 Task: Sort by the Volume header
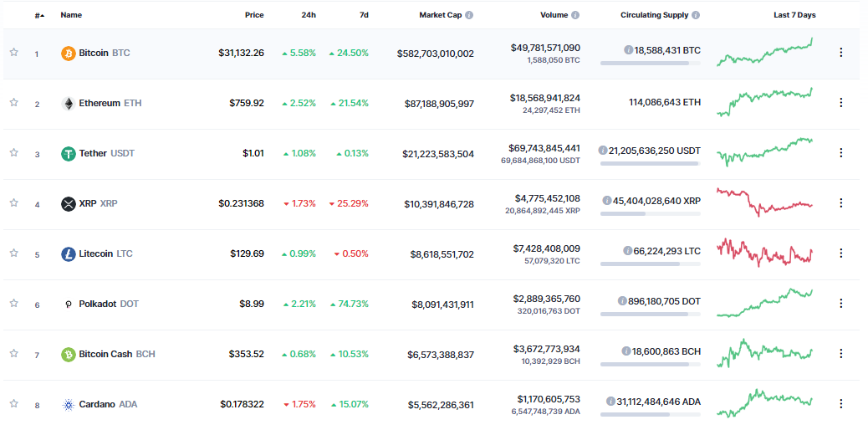pyautogui.click(x=554, y=15)
